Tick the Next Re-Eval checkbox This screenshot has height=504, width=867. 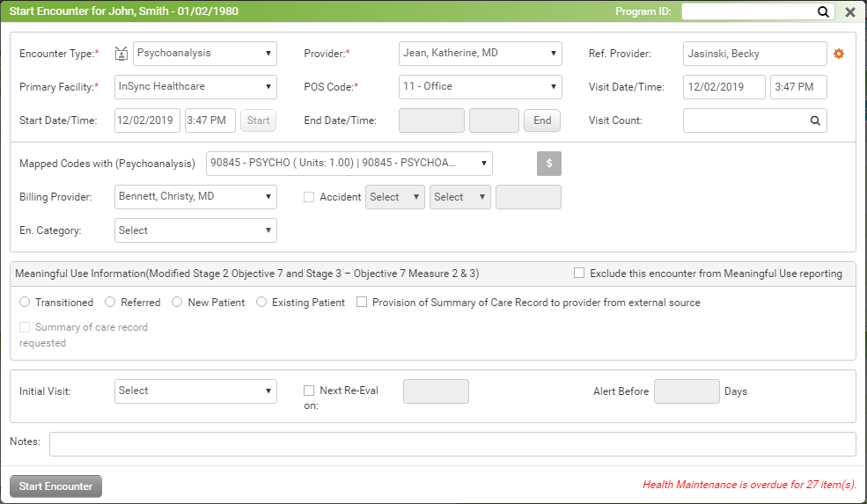tap(309, 391)
